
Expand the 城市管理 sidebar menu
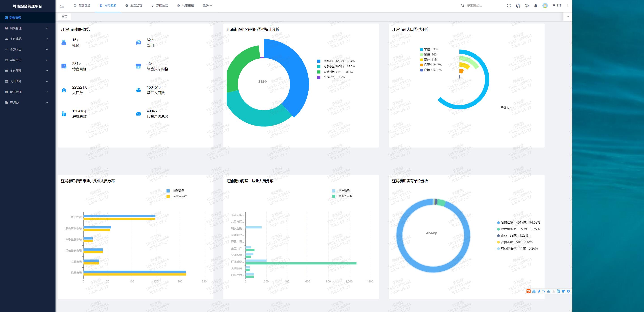pyautogui.click(x=28, y=92)
